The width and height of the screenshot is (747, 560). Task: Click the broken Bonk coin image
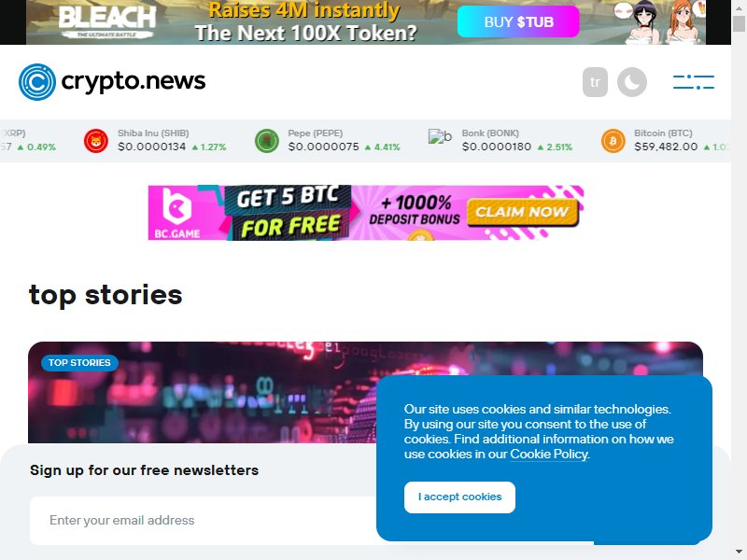coord(440,136)
